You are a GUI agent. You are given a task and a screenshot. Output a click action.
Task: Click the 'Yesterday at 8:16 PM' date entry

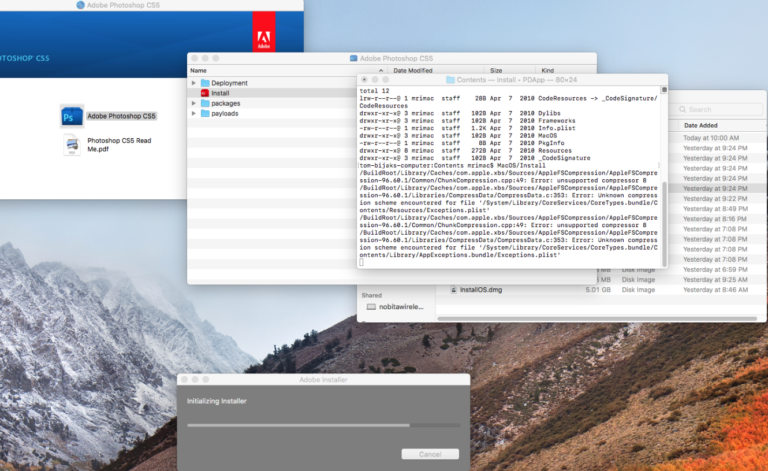pyautogui.click(x=715, y=219)
